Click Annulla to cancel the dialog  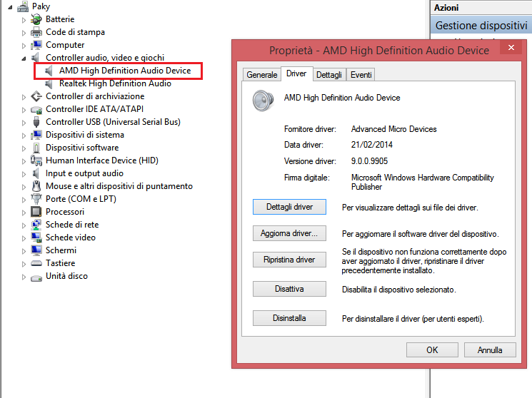(x=490, y=350)
